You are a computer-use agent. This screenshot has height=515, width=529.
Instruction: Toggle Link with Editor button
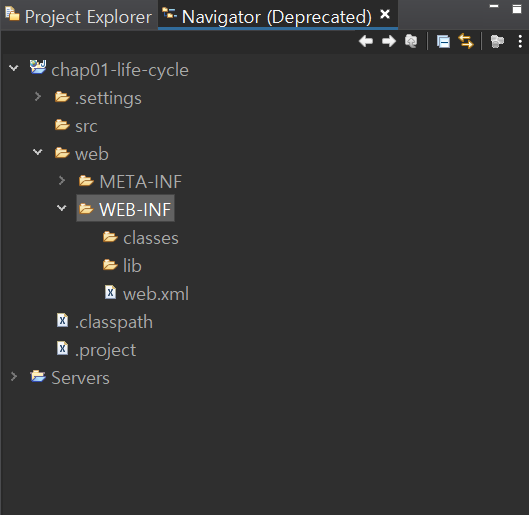[466, 41]
